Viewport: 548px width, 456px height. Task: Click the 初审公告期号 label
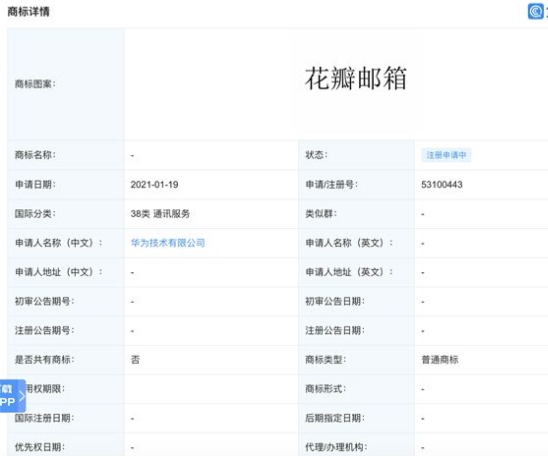[44, 301]
